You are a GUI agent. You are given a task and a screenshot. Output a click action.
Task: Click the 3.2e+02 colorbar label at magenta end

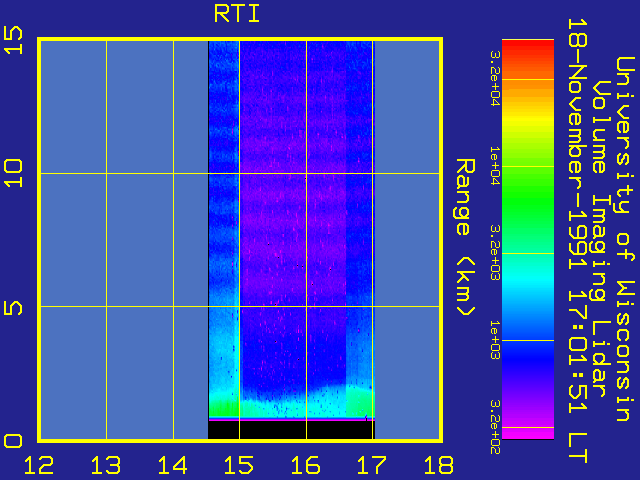point(495,427)
